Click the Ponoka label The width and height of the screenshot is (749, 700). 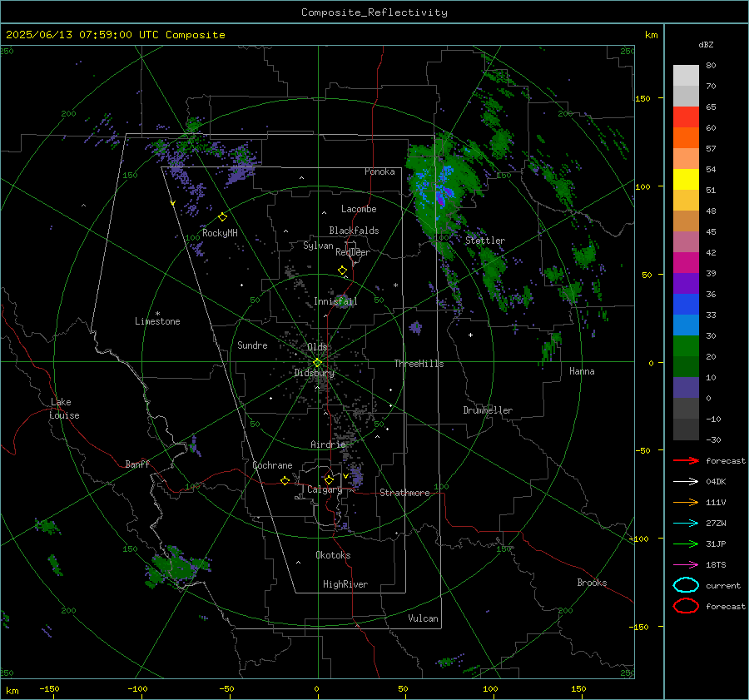click(x=379, y=171)
